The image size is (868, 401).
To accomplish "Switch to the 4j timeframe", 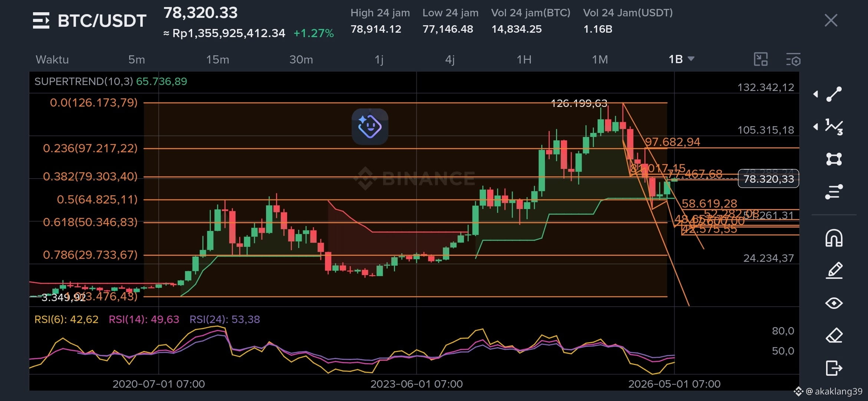I will pyautogui.click(x=450, y=59).
